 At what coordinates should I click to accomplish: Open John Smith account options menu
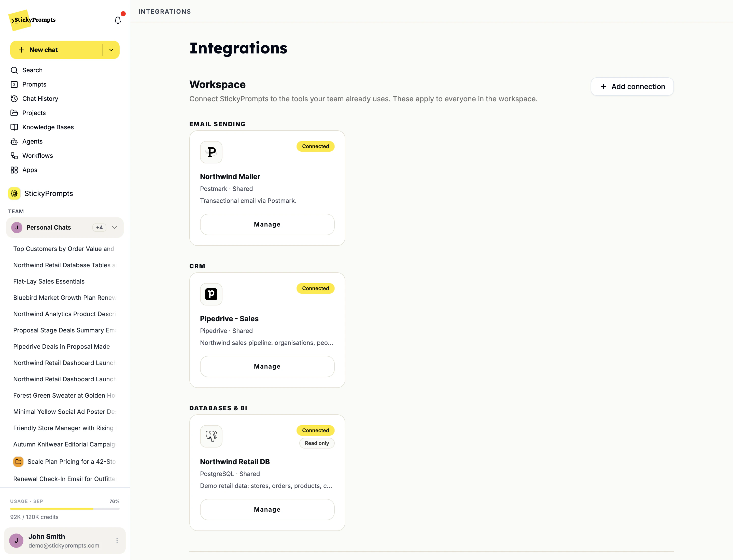pyautogui.click(x=117, y=540)
